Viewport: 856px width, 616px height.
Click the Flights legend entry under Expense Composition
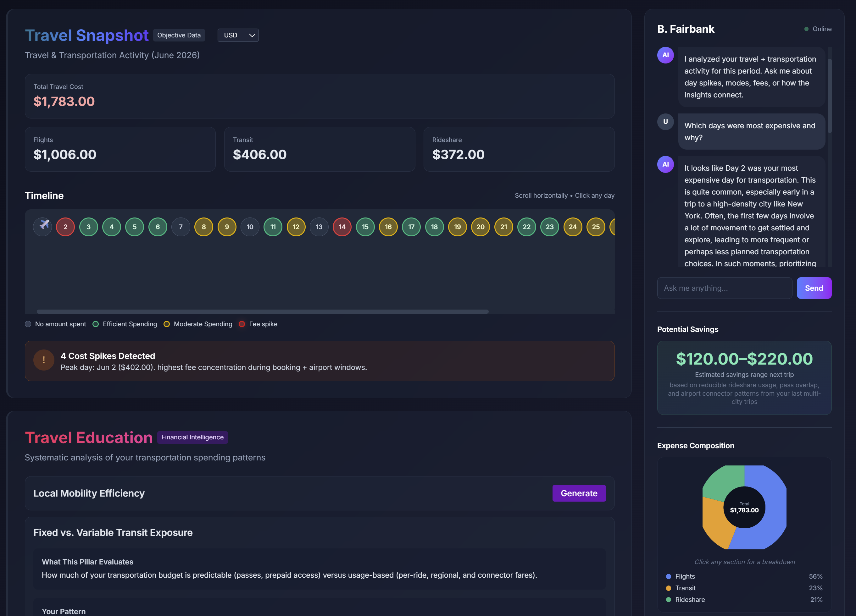tap(685, 576)
